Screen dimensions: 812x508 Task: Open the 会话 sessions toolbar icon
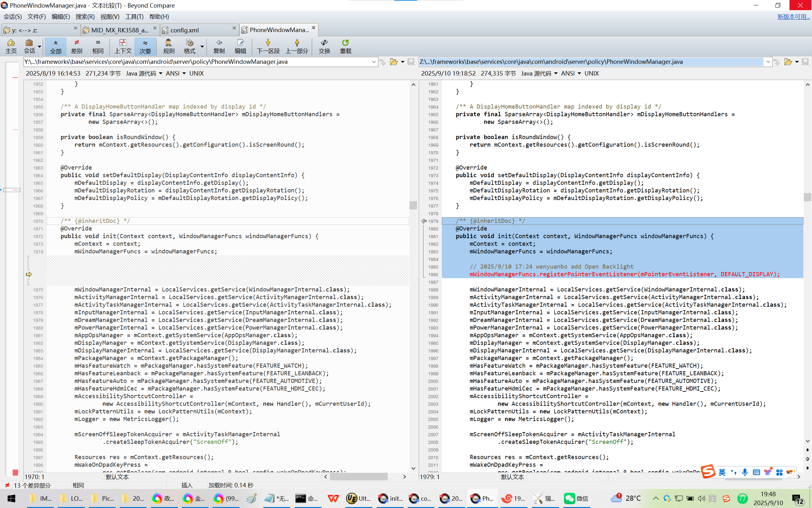(29, 46)
